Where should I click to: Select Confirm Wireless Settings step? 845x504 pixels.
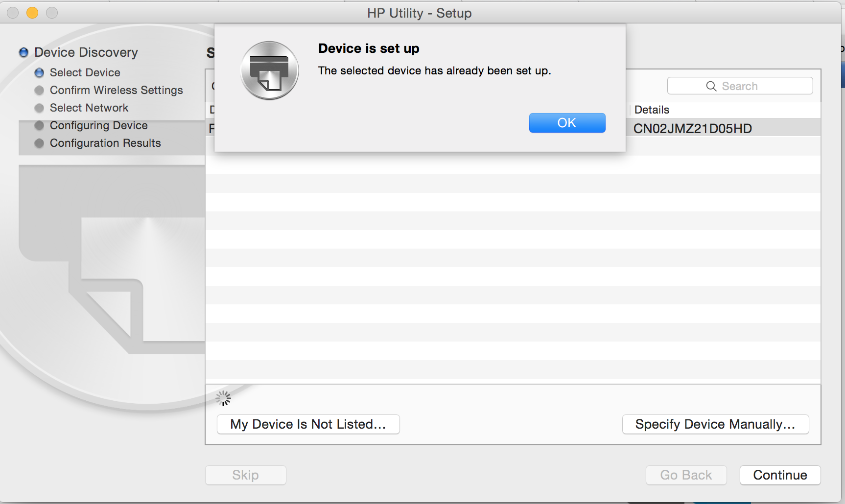pos(117,90)
